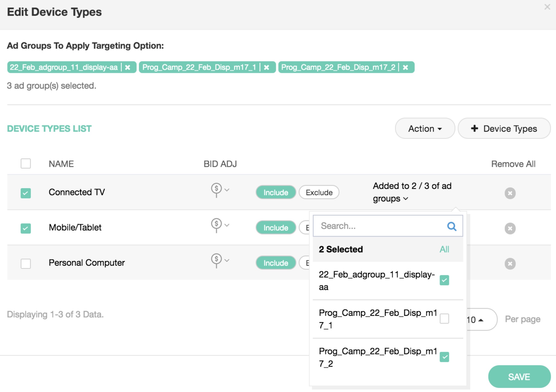Save the device type changes
The height and width of the screenshot is (392, 556).
pos(519,377)
